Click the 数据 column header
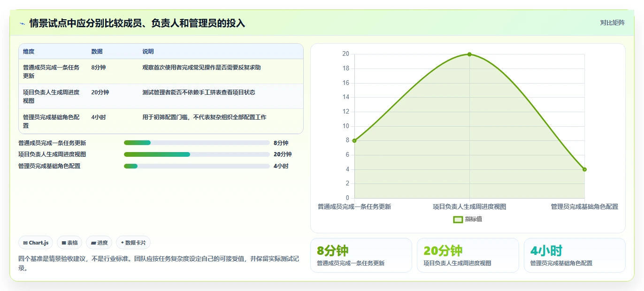This screenshot has width=644, height=291. (x=97, y=52)
